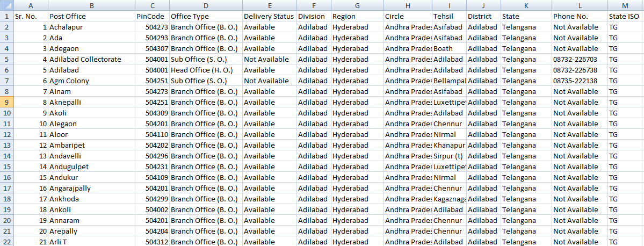Click the PinCode 504110 cell
Image resolution: width=644 pixels, height=246 pixels.
(152, 134)
